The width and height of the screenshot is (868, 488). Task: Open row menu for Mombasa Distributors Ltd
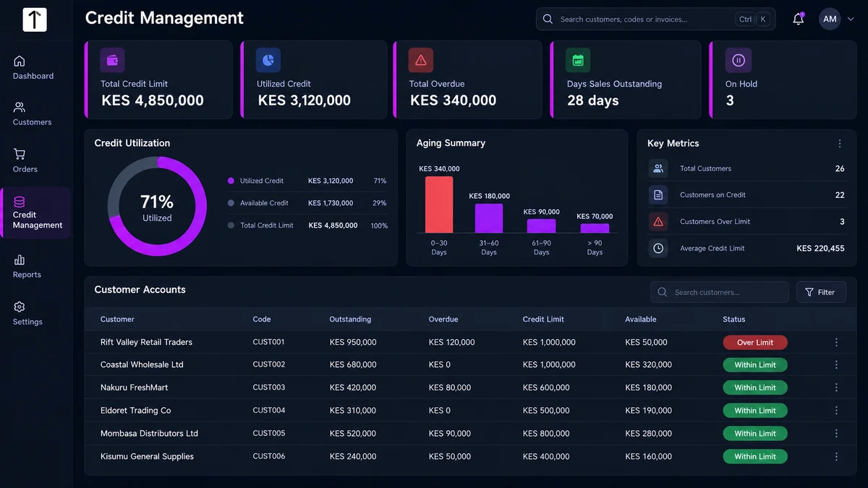(836, 434)
